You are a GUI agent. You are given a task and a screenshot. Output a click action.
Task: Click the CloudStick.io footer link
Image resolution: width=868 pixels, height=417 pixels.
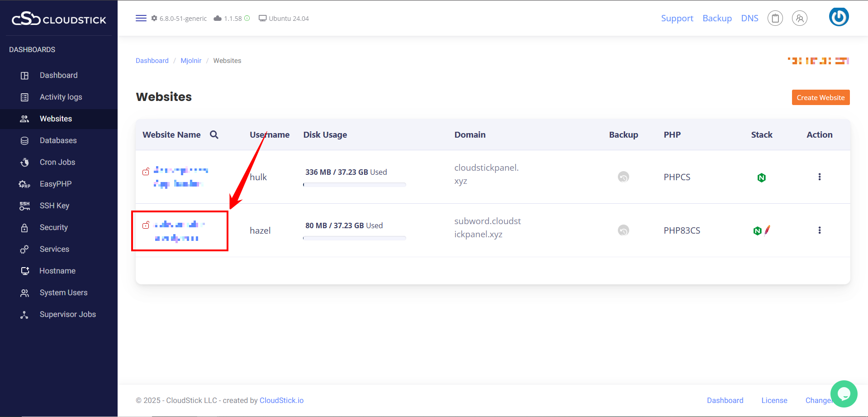281,400
